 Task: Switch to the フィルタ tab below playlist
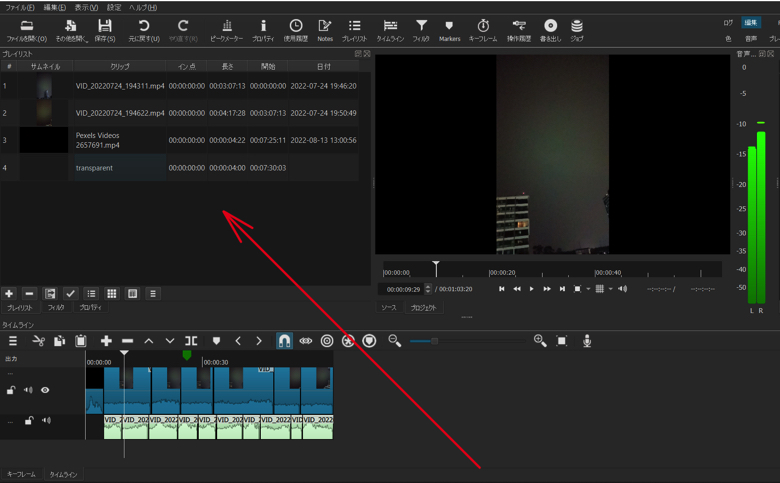(x=56, y=308)
